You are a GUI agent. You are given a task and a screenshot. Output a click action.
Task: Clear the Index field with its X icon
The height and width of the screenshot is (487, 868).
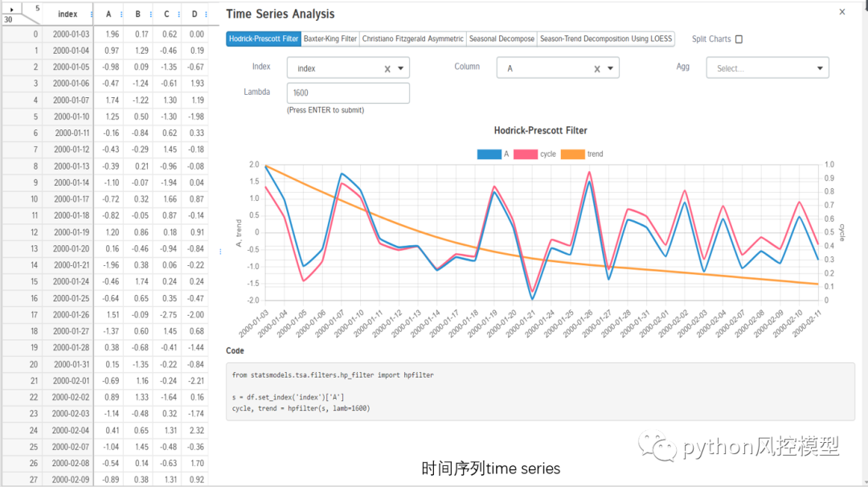coord(387,69)
